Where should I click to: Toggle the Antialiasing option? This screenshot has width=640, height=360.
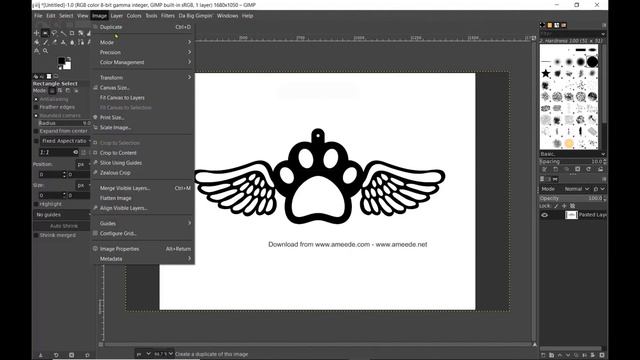click(x=36, y=99)
